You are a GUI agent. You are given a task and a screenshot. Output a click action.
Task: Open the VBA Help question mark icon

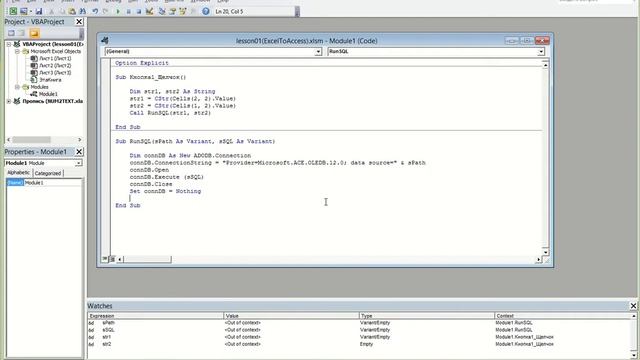206,11
